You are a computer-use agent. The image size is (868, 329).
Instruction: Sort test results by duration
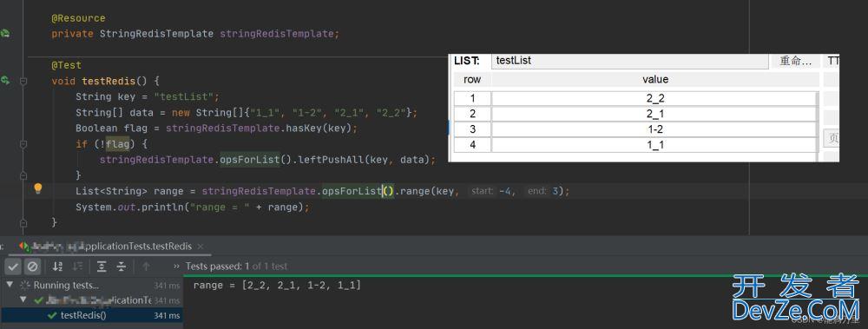(77, 266)
